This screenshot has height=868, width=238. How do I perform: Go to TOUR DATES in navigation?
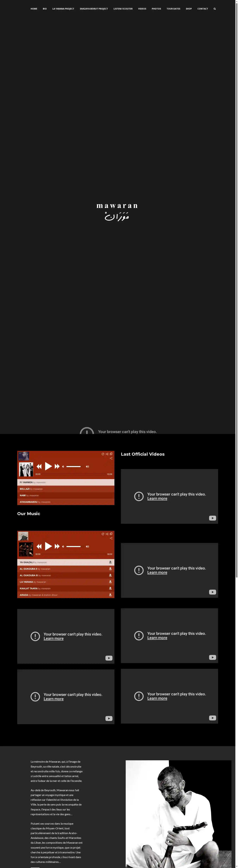tap(173, 9)
